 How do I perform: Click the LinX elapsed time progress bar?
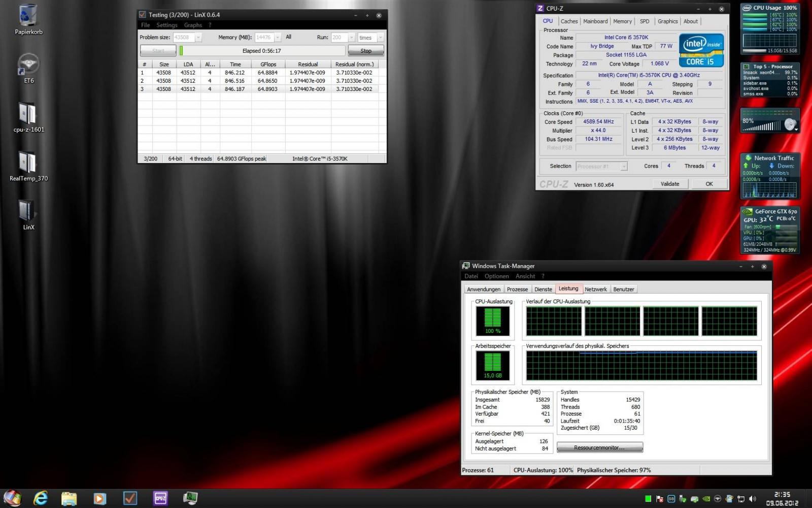tap(262, 51)
